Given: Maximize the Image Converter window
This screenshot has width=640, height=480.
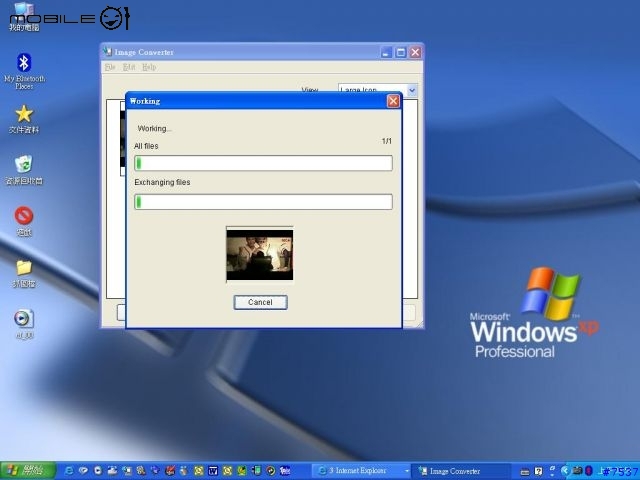Looking at the screenshot, I should coord(401,52).
